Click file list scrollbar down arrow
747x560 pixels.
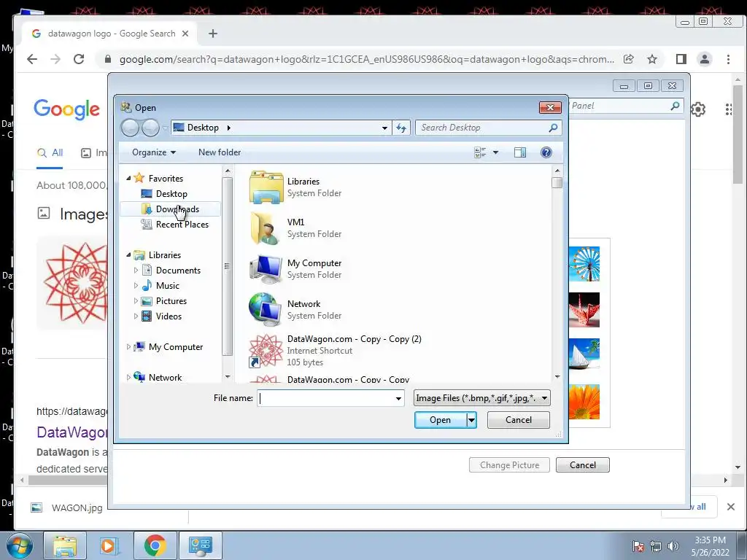(x=557, y=377)
